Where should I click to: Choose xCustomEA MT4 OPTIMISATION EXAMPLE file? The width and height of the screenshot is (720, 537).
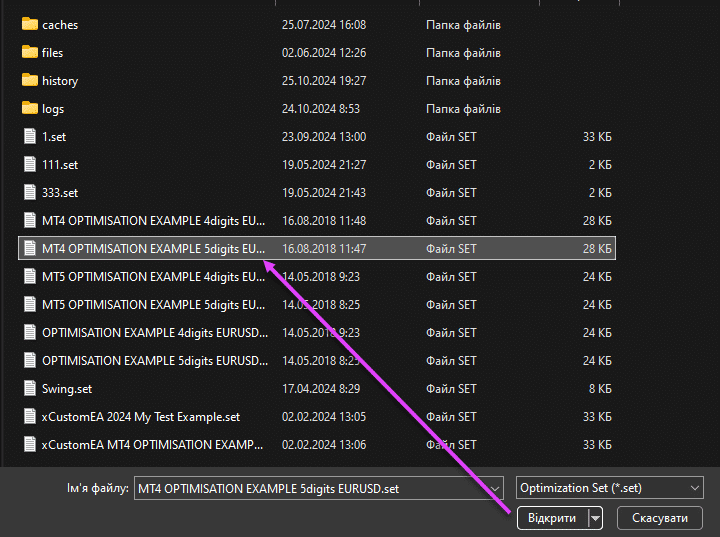click(154, 444)
